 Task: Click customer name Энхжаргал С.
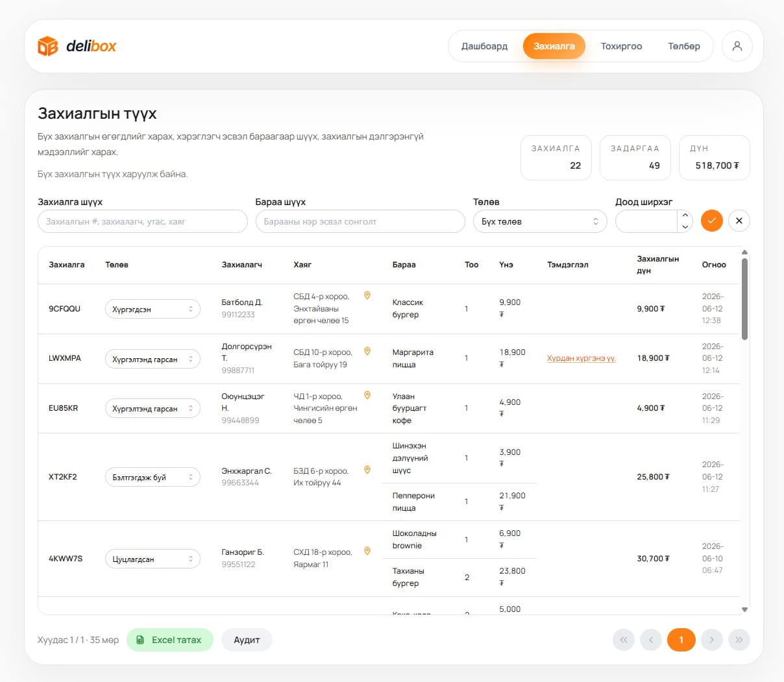click(x=247, y=471)
